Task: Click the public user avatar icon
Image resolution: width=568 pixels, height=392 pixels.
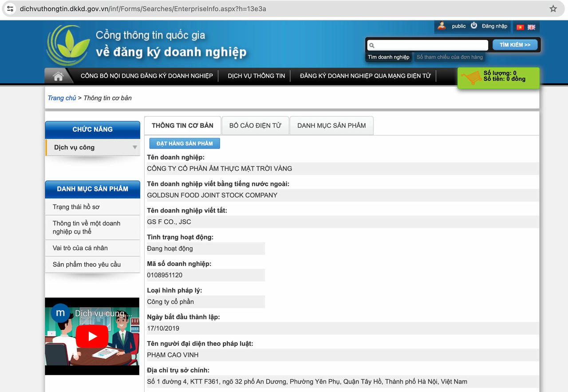Action: [442, 26]
